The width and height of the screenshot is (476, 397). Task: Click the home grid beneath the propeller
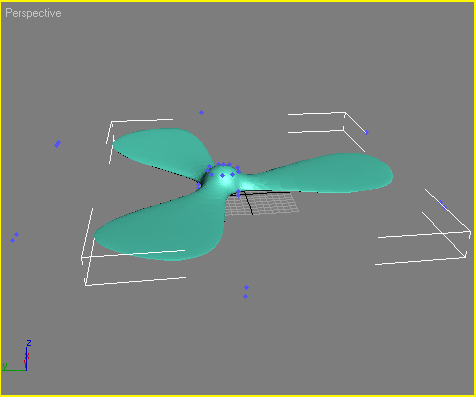262,203
